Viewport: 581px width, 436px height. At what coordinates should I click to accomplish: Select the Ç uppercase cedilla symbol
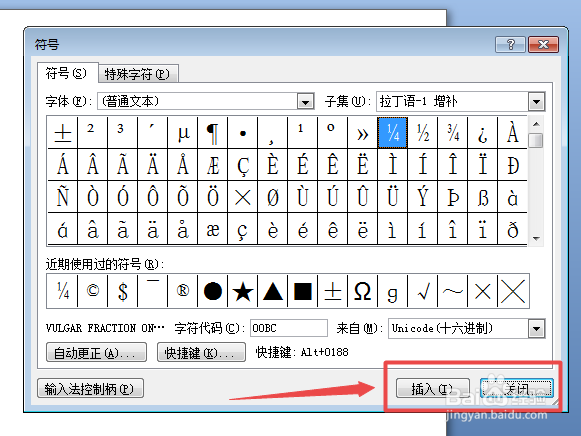(243, 165)
